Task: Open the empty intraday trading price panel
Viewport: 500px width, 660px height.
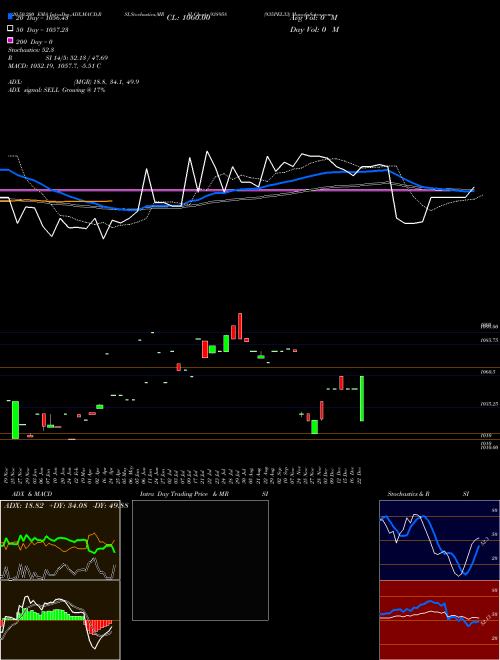Action: pyautogui.click(x=200, y=560)
